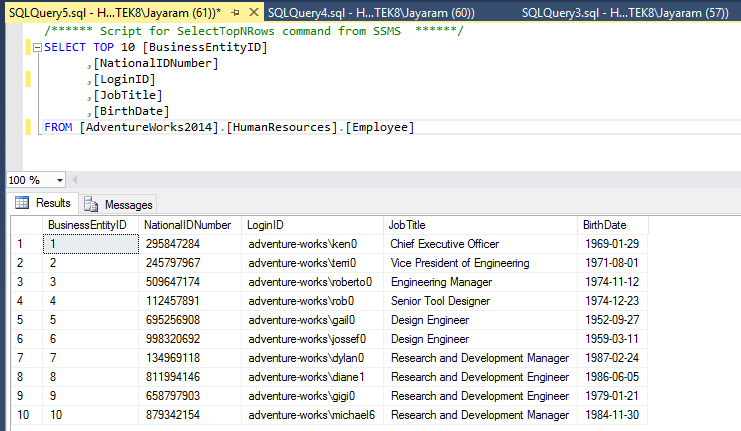The image size is (741, 431).
Task: Click cell 245797967
Action: tap(190, 263)
